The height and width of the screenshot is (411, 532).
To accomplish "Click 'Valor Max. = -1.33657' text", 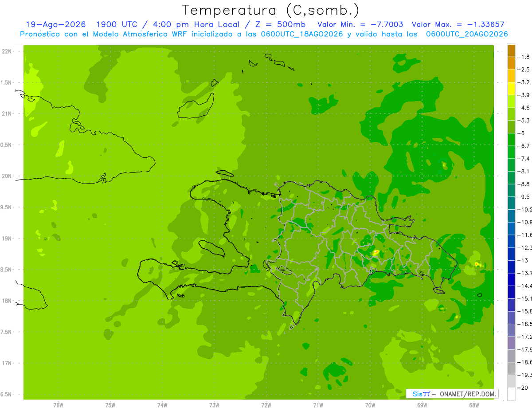I will (458, 25).
